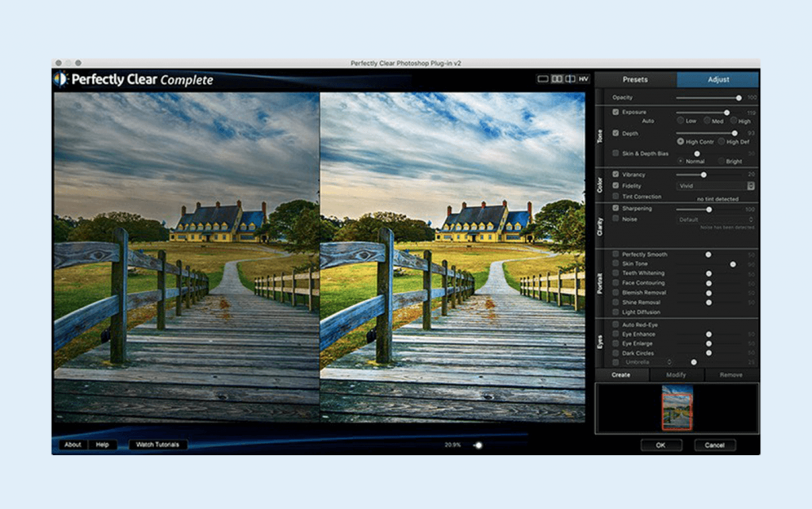812x509 pixels.
Task: Open Watch Tutorials
Action: point(158,445)
